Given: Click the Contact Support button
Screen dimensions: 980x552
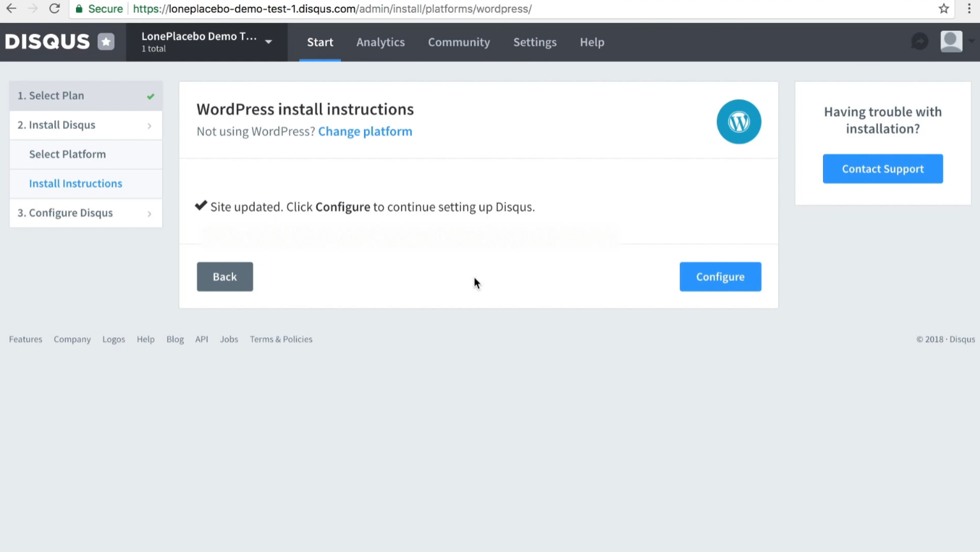Looking at the screenshot, I should (x=882, y=169).
